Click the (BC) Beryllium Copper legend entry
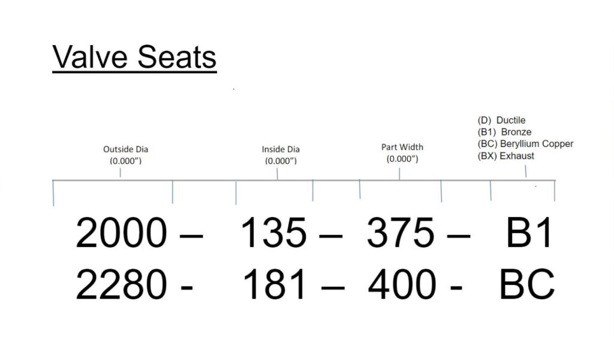614x364 pixels. (x=525, y=144)
